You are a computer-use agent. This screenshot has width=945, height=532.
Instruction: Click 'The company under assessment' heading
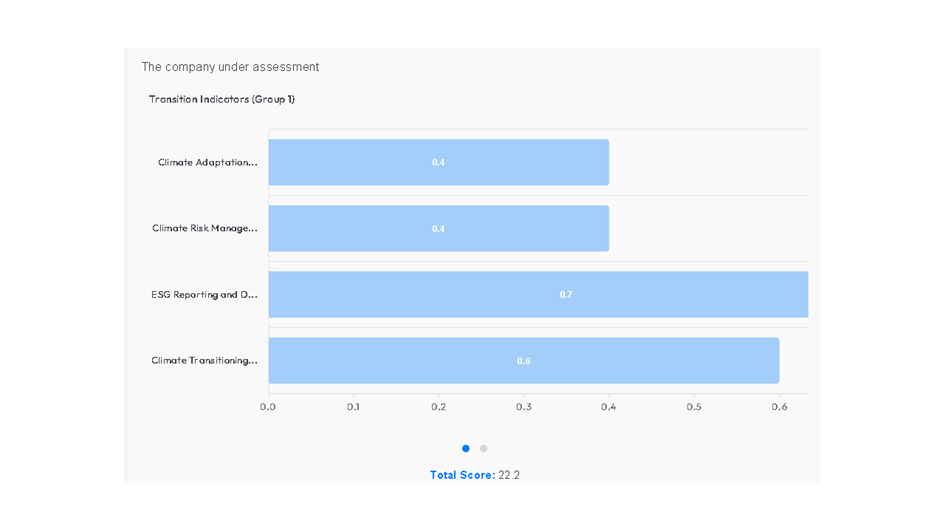[230, 67]
